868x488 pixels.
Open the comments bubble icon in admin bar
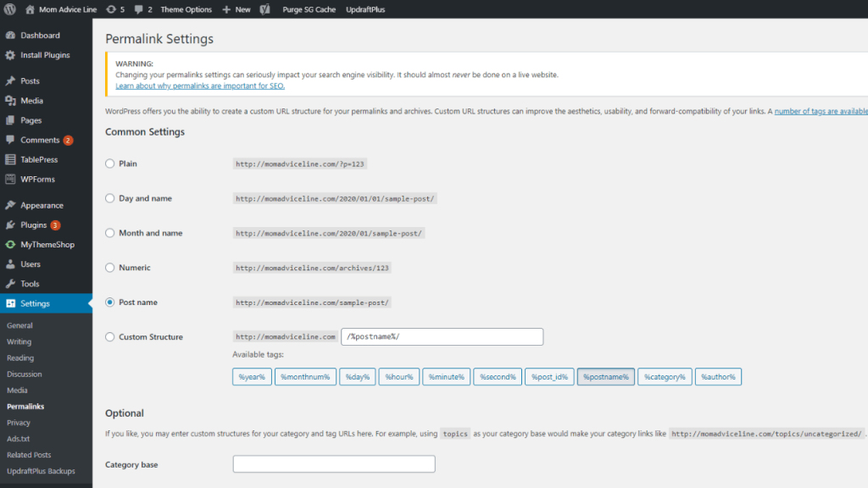pyautogui.click(x=138, y=9)
